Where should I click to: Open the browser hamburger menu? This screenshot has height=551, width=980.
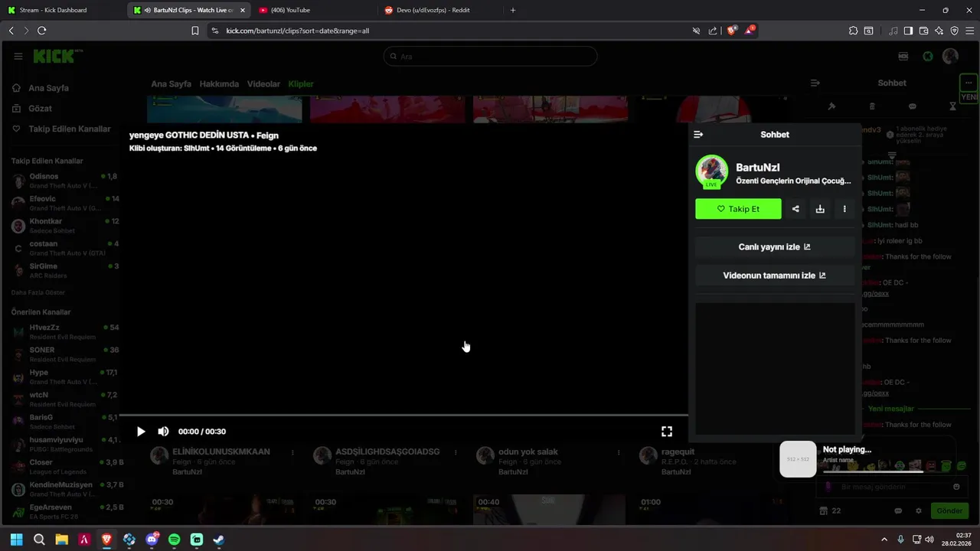[969, 31]
